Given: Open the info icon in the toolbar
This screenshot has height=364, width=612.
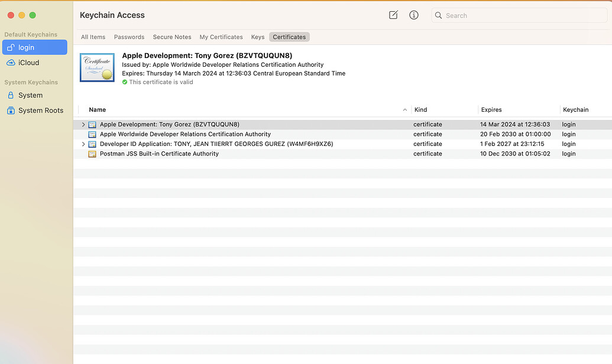Looking at the screenshot, I should pyautogui.click(x=413, y=15).
